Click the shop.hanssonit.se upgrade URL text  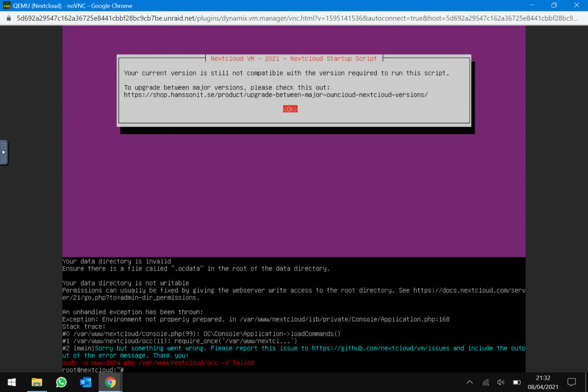[276, 95]
